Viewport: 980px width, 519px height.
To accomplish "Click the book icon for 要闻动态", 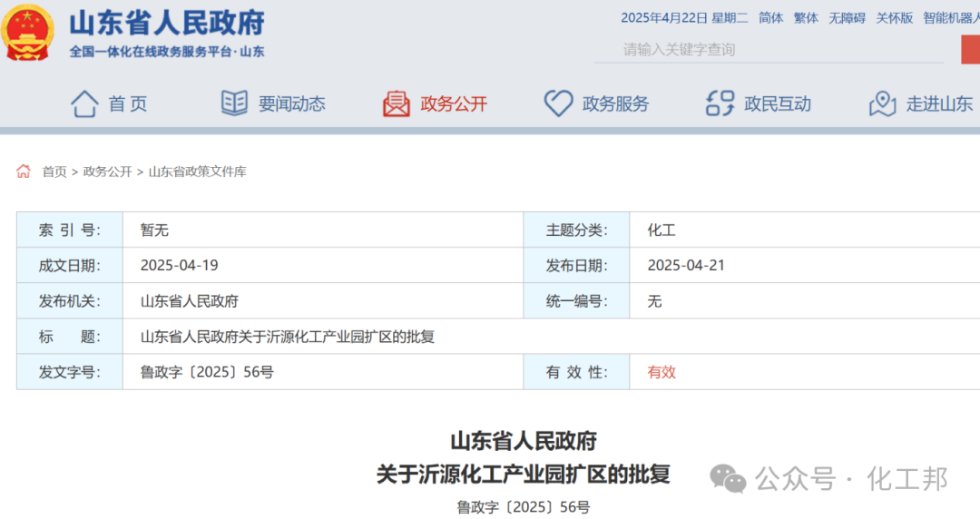I will tap(234, 103).
